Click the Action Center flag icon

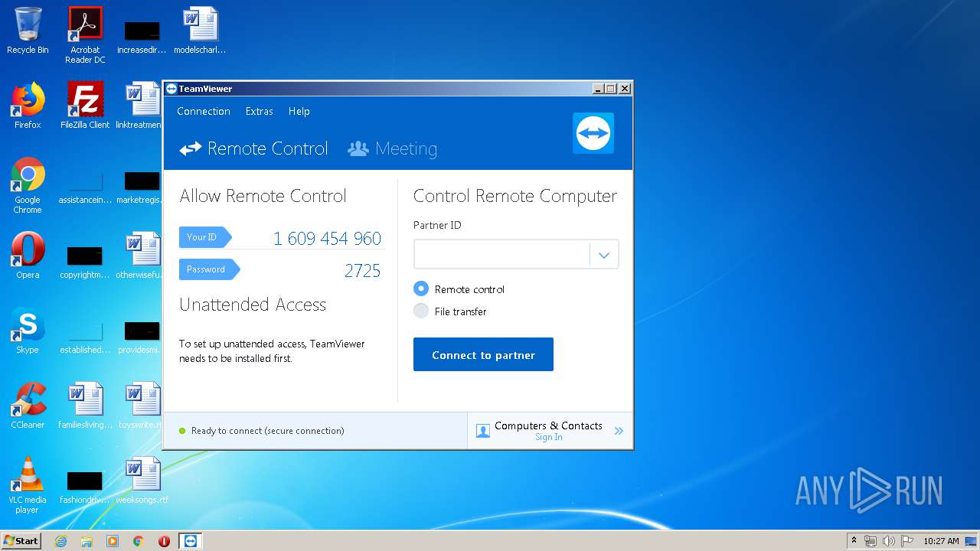pos(906,541)
